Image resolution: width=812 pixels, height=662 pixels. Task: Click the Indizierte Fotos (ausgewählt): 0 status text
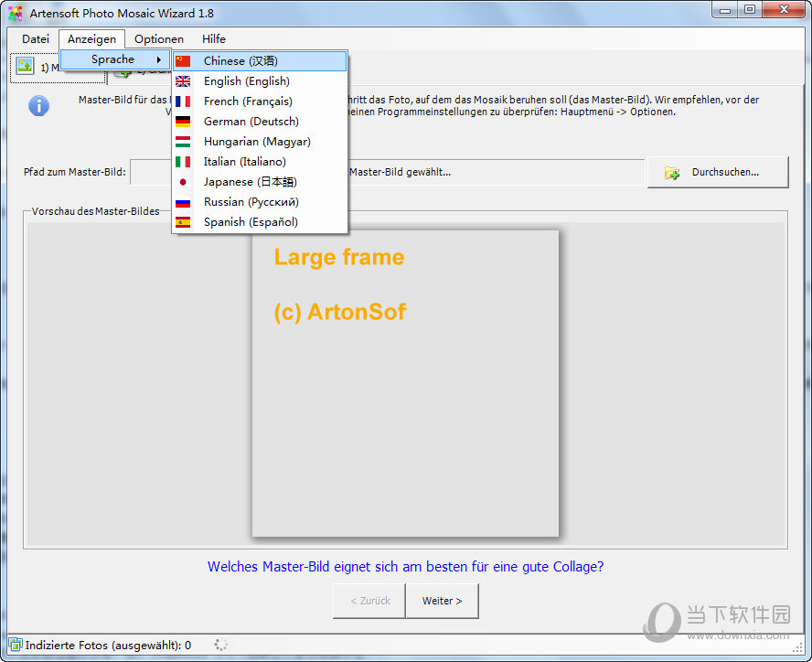coord(108,646)
